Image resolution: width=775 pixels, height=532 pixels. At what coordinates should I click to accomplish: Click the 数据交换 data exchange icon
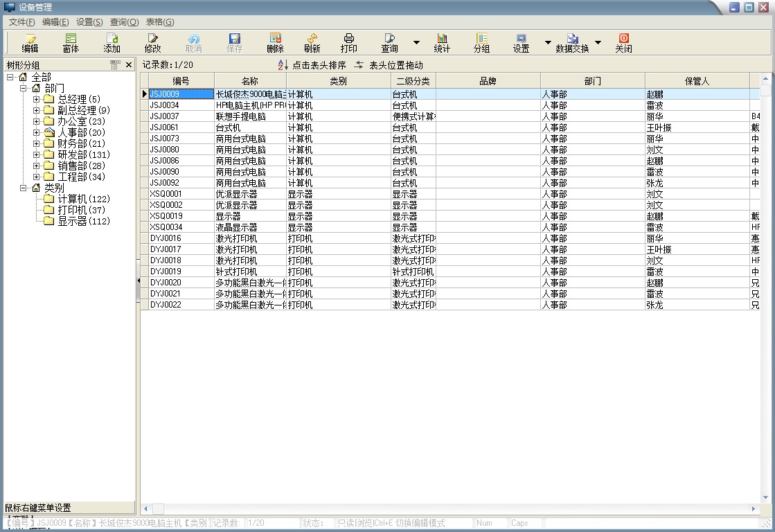(x=572, y=43)
